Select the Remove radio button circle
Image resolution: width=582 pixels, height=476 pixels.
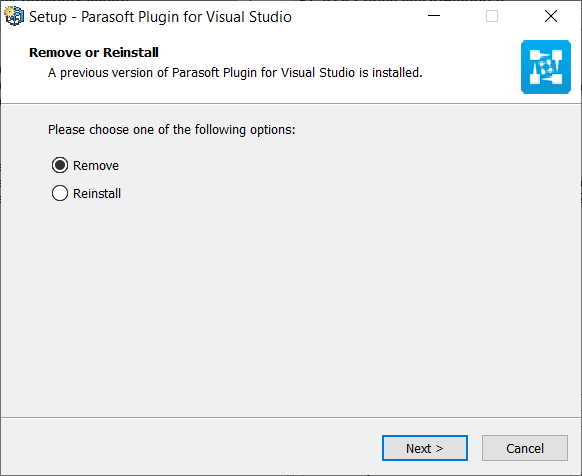point(60,165)
